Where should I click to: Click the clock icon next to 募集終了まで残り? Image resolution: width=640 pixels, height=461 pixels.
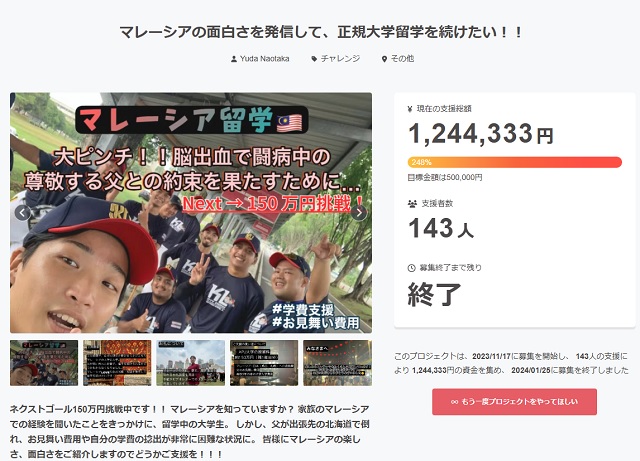pos(411,268)
